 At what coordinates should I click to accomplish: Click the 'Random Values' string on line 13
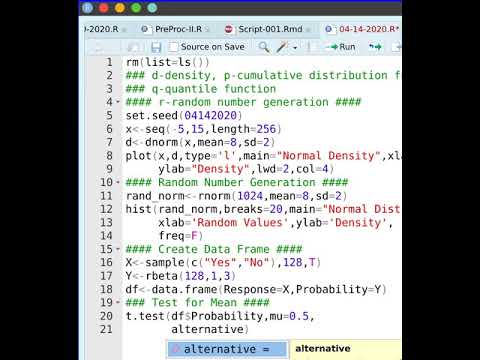[x=240, y=223]
